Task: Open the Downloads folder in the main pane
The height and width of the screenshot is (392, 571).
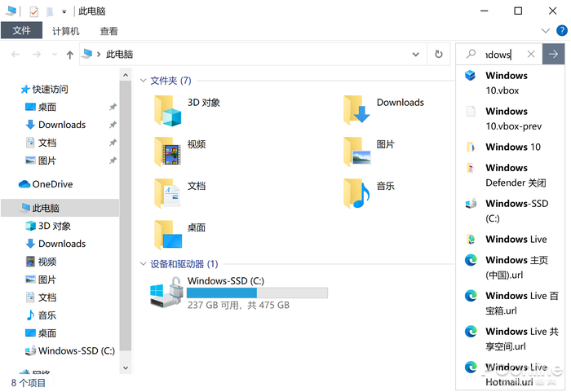Action: [384, 110]
